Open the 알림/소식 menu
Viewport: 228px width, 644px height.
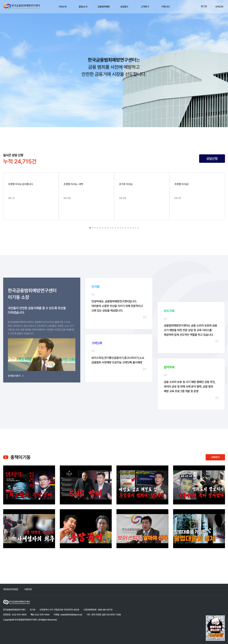83,7
